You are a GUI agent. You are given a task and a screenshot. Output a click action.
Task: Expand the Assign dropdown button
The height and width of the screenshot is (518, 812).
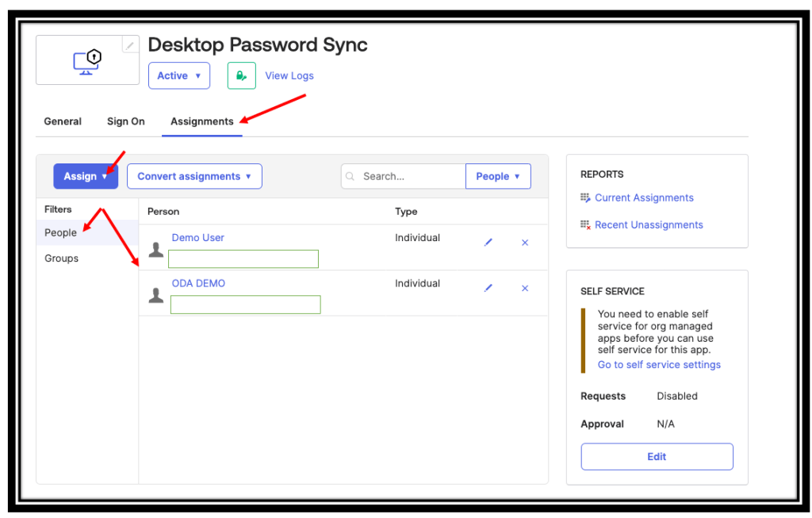pyautogui.click(x=86, y=176)
